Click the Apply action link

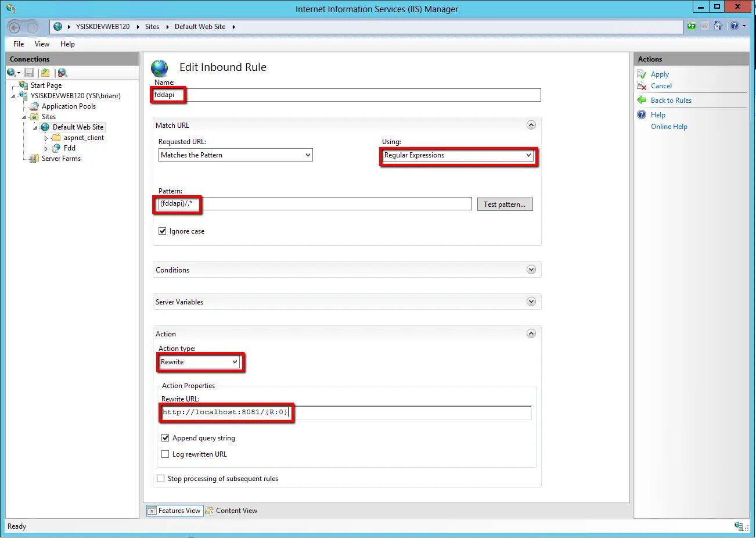pos(660,74)
